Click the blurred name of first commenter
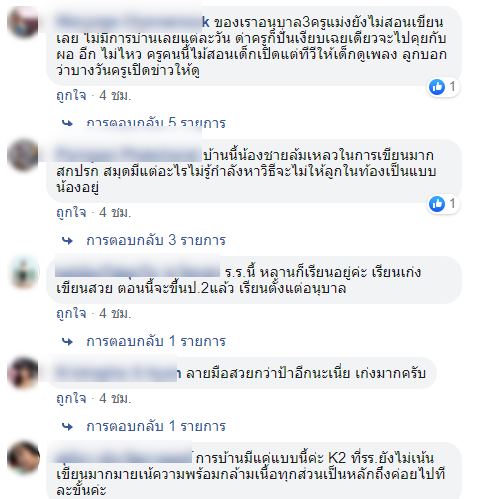Screen dimensions: 490x499 click(x=132, y=22)
